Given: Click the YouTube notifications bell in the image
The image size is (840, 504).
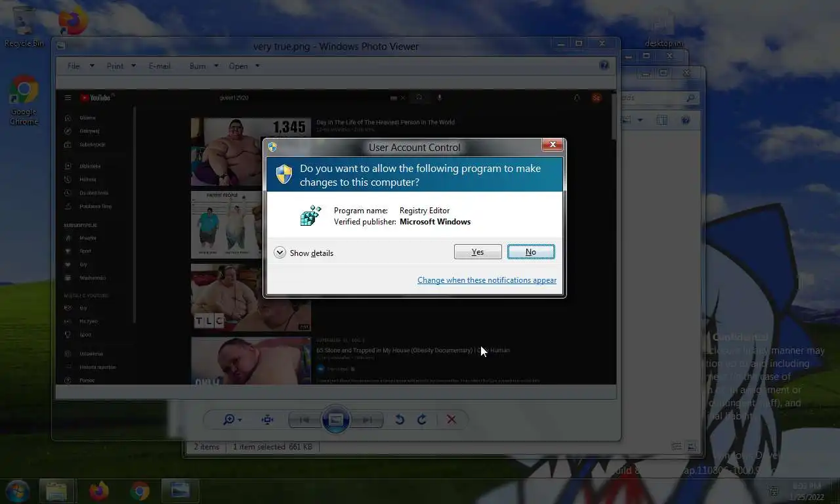Looking at the screenshot, I should tap(577, 98).
